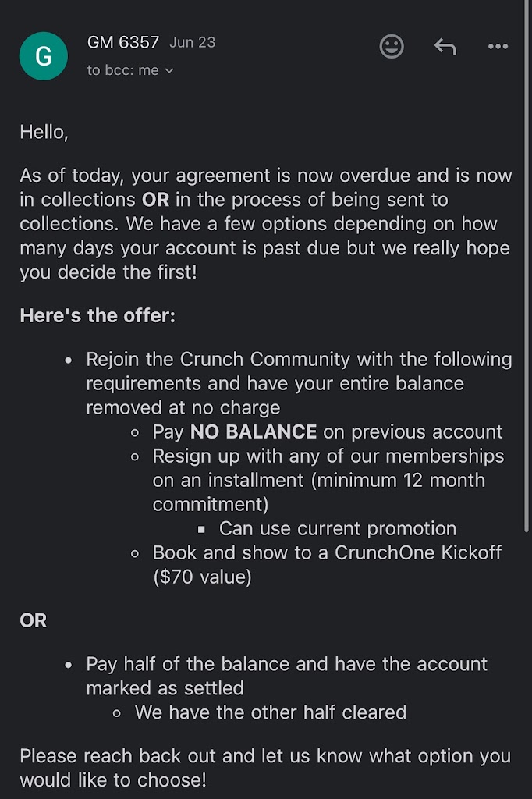Tap the green G sender avatar
The height and width of the screenshot is (799, 532).
tap(44, 56)
